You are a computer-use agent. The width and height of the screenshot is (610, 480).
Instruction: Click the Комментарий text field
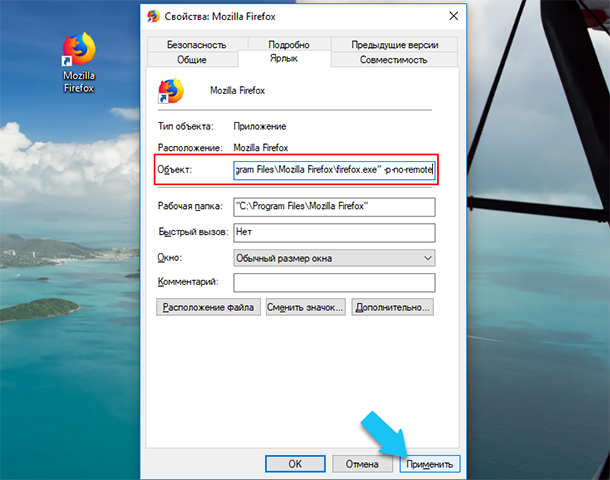click(x=334, y=282)
